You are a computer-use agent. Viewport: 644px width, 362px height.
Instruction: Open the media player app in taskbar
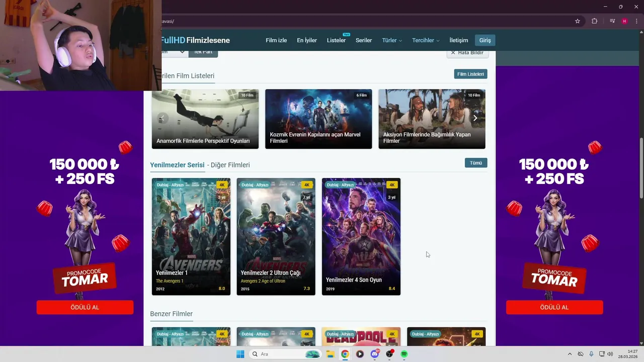click(x=360, y=354)
